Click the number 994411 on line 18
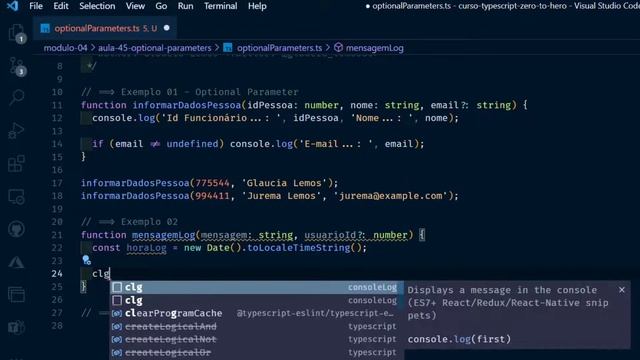The image size is (640, 360). click(x=212, y=196)
